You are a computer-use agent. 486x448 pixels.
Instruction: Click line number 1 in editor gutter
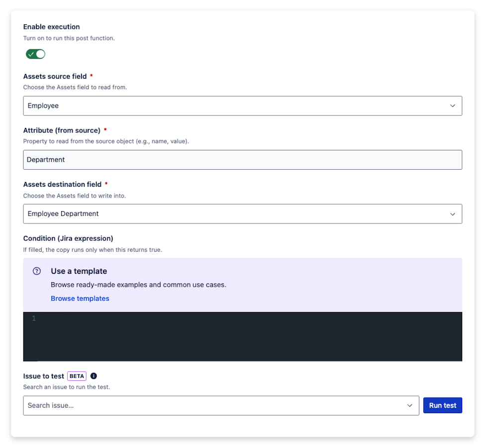[x=34, y=319]
